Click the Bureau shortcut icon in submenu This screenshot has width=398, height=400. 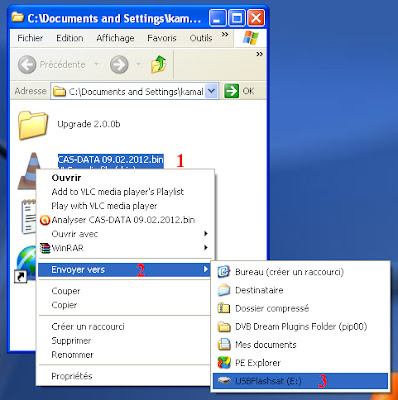pyautogui.click(x=224, y=272)
